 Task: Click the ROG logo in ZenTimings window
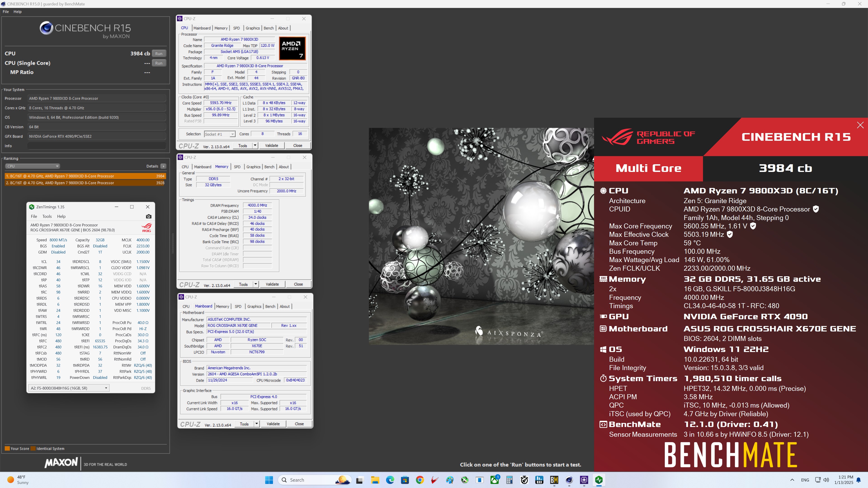[146, 227]
